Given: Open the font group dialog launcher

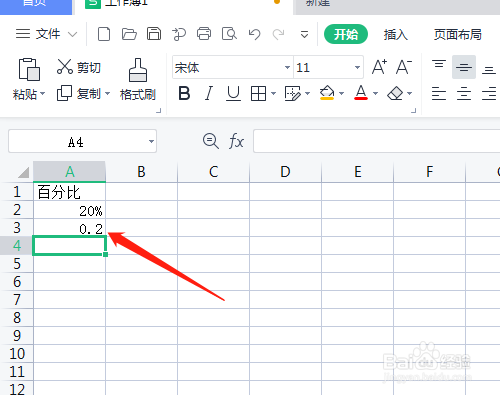Looking at the screenshot, I should tap(414, 111).
